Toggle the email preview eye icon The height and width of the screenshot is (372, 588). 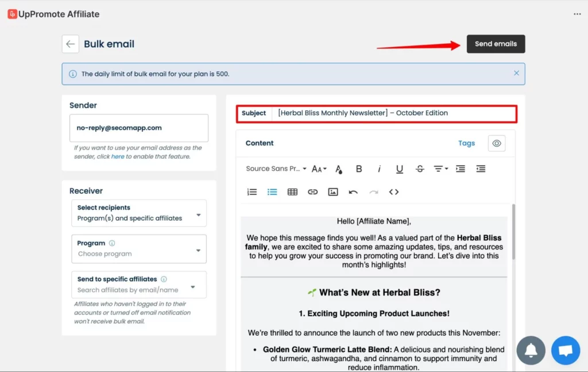click(497, 143)
